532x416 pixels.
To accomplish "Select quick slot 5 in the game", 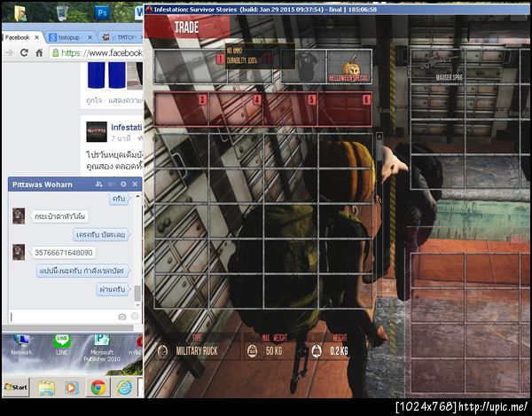I will pos(291,109).
